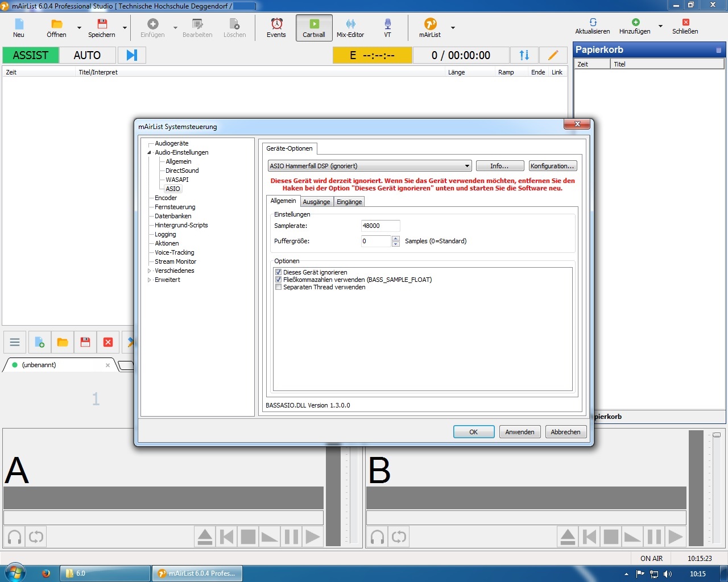This screenshot has height=582, width=728.
Task: Switch to the Eingänge tab
Action: (x=349, y=202)
